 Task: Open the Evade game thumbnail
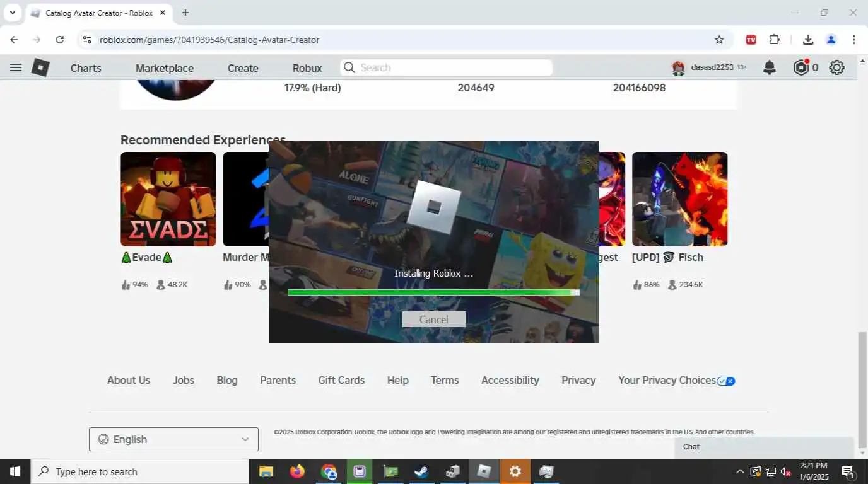(168, 199)
